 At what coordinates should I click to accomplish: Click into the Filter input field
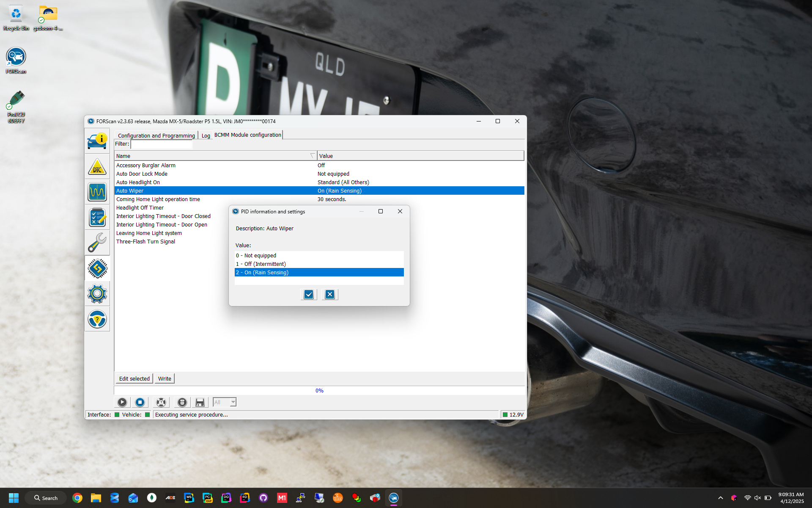tap(162, 144)
